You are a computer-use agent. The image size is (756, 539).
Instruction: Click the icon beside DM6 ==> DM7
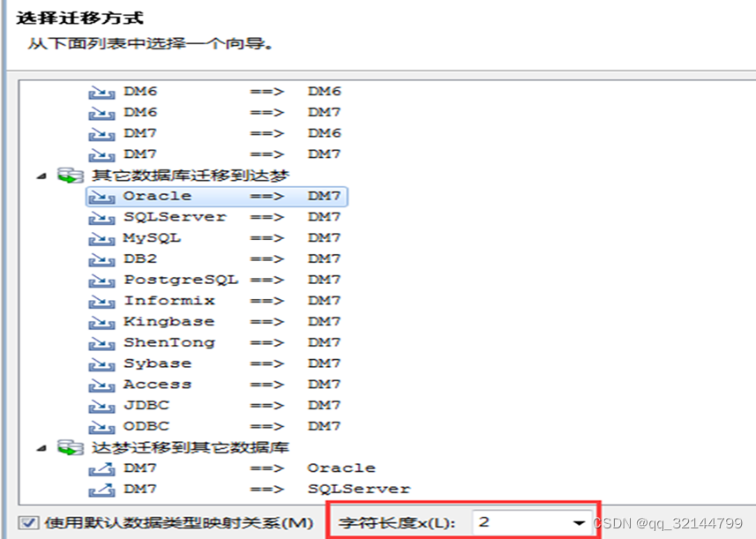(101, 113)
